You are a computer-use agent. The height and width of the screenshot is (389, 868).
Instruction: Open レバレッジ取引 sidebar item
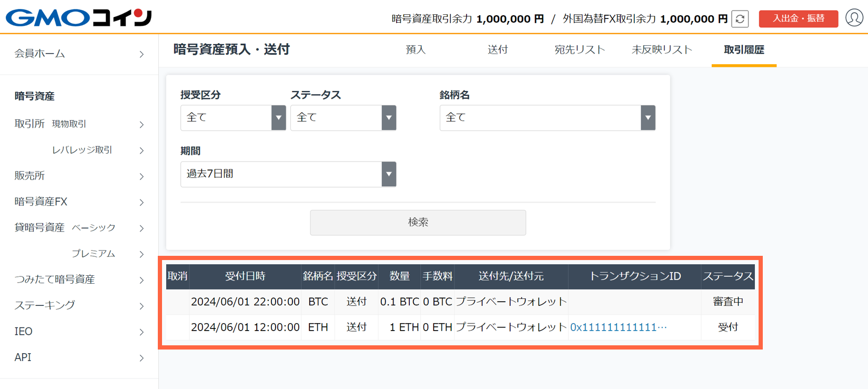click(x=82, y=150)
